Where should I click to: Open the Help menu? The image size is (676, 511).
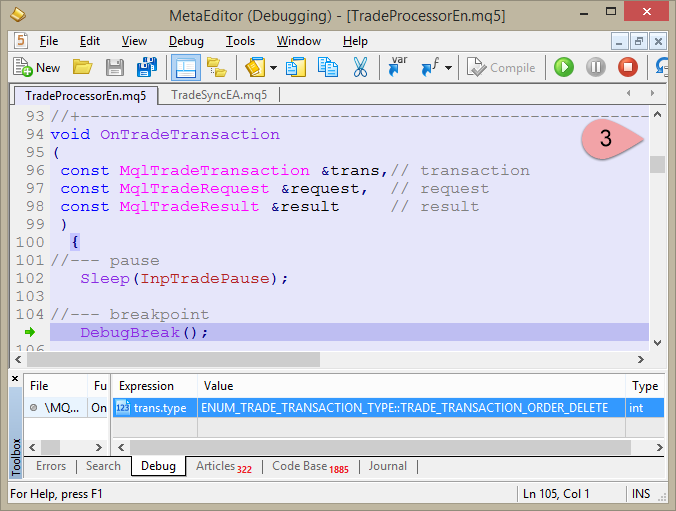355,41
